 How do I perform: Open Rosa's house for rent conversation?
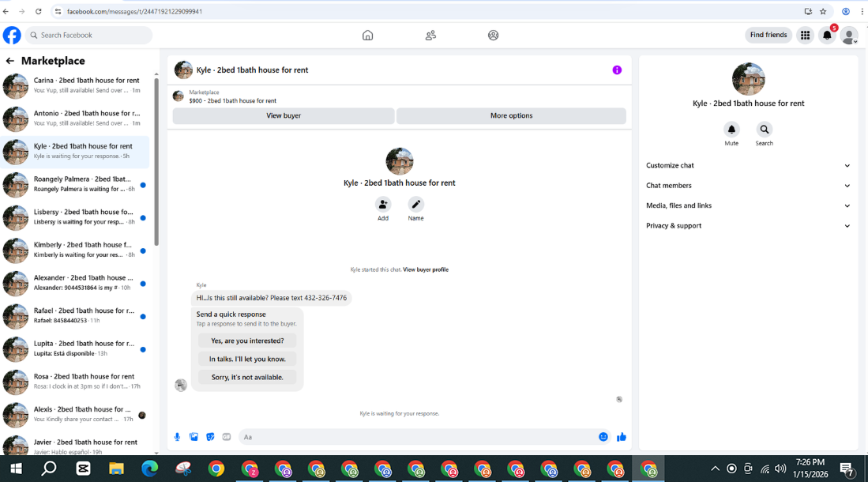75,382
